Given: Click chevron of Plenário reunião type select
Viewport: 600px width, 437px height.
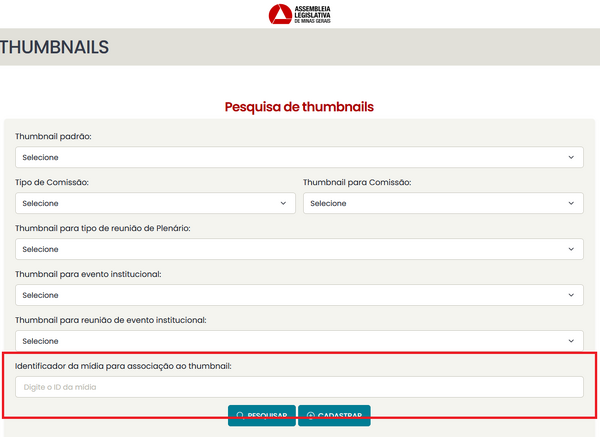Looking at the screenshot, I should (571, 249).
